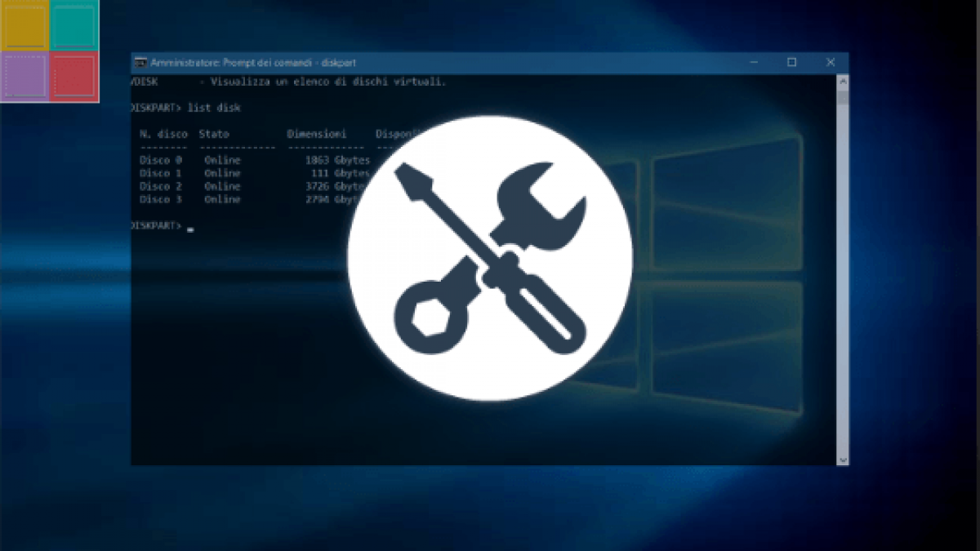Maximize the diskpart Command Prompt window
Screen dimensions: 980x551
(791, 63)
